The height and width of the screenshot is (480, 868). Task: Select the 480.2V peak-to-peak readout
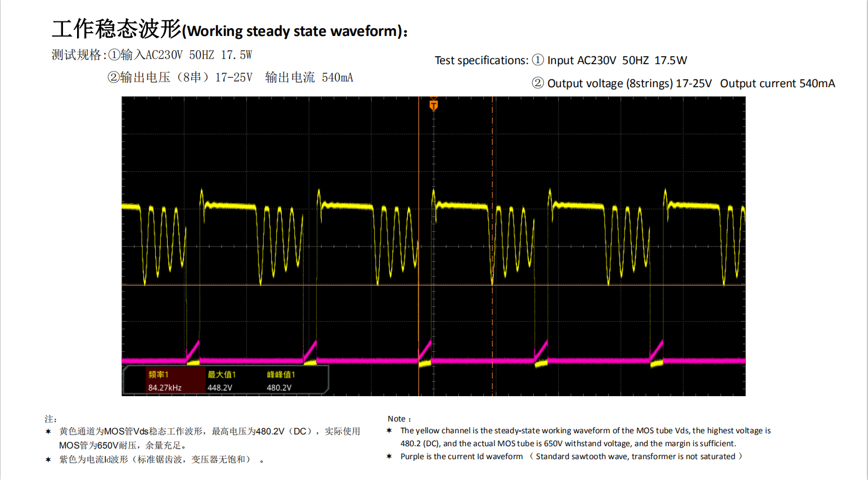click(279, 388)
